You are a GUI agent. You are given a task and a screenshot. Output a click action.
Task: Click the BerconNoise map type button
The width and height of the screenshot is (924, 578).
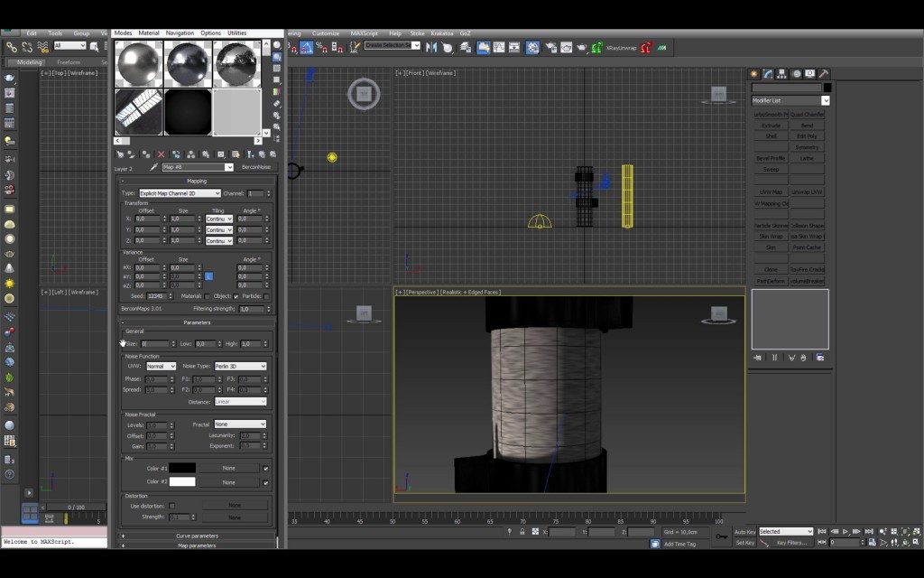click(255, 167)
